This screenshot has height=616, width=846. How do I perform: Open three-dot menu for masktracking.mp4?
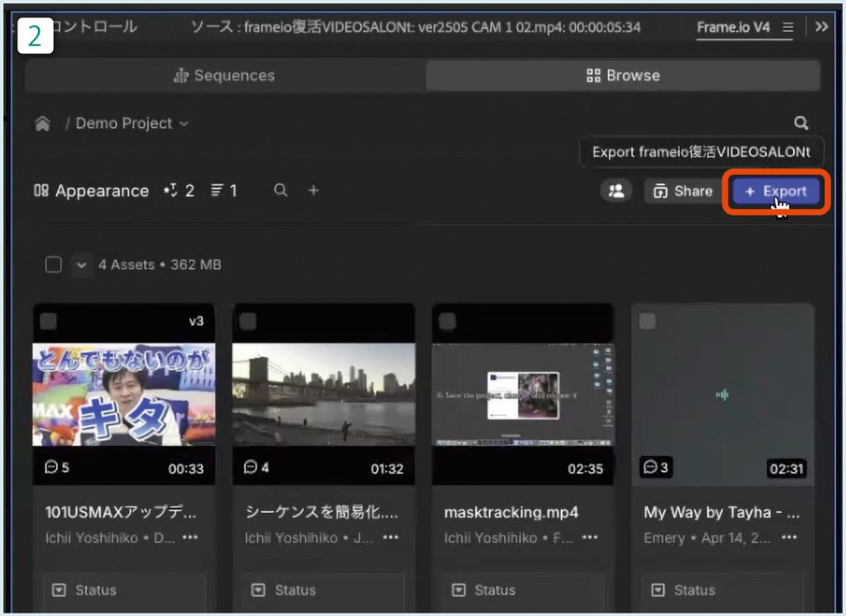pos(589,537)
